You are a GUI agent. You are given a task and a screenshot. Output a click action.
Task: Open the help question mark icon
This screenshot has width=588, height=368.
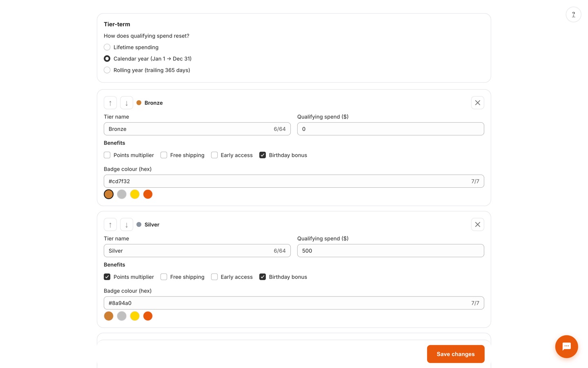(x=573, y=14)
